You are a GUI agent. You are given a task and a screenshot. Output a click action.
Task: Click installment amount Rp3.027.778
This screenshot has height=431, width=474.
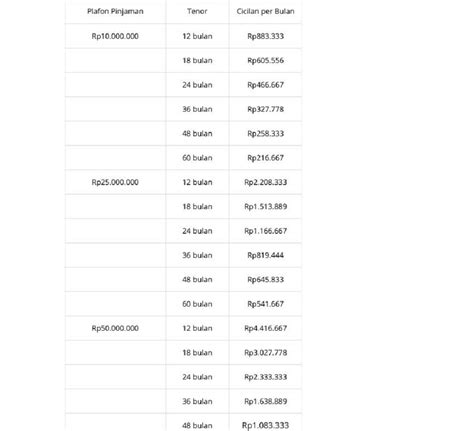[x=265, y=352]
